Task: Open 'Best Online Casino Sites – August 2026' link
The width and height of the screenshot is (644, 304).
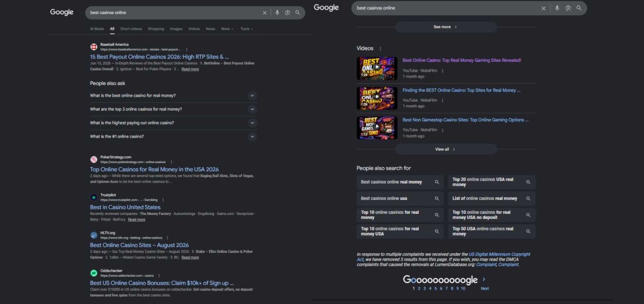Action: tap(139, 245)
